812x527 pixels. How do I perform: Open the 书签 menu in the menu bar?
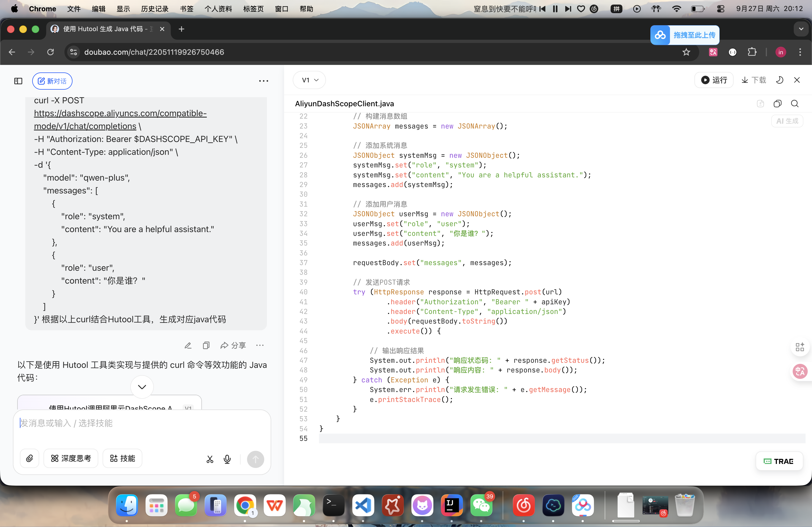pyautogui.click(x=186, y=9)
